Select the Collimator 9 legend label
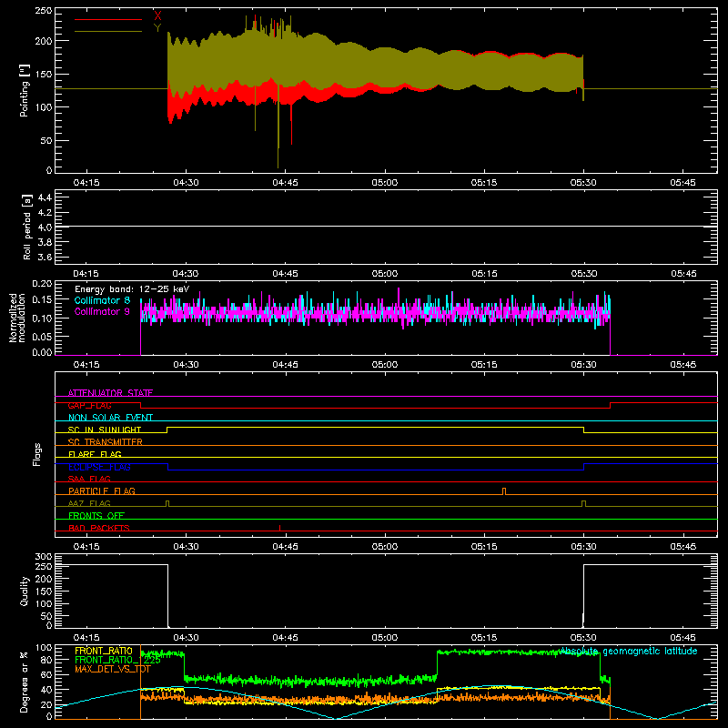This screenshot has width=728, height=728. 102,311
